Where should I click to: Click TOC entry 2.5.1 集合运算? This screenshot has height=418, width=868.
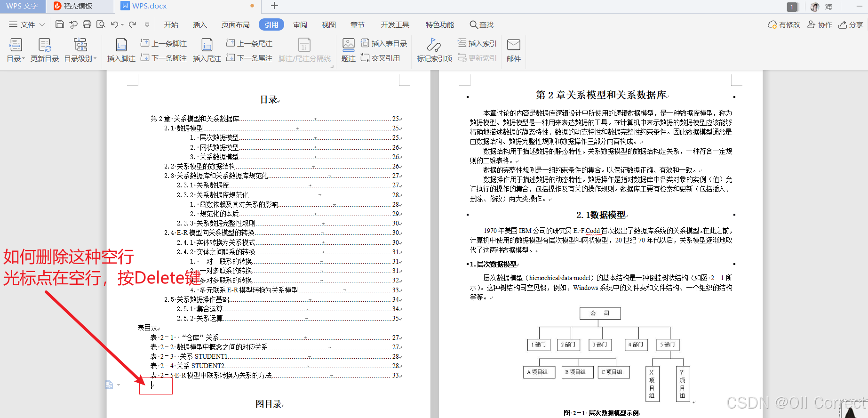[289, 309]
